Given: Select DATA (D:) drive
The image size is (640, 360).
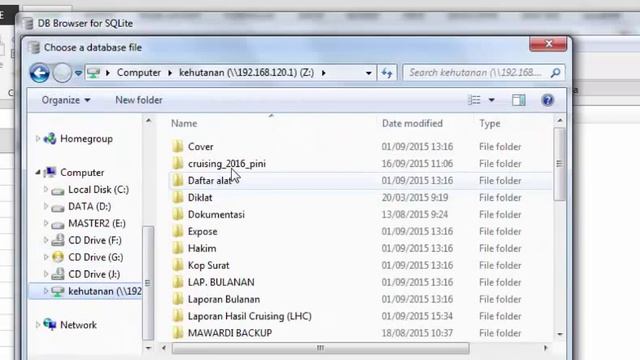Looking at the screenshot, I should [89, 207].
